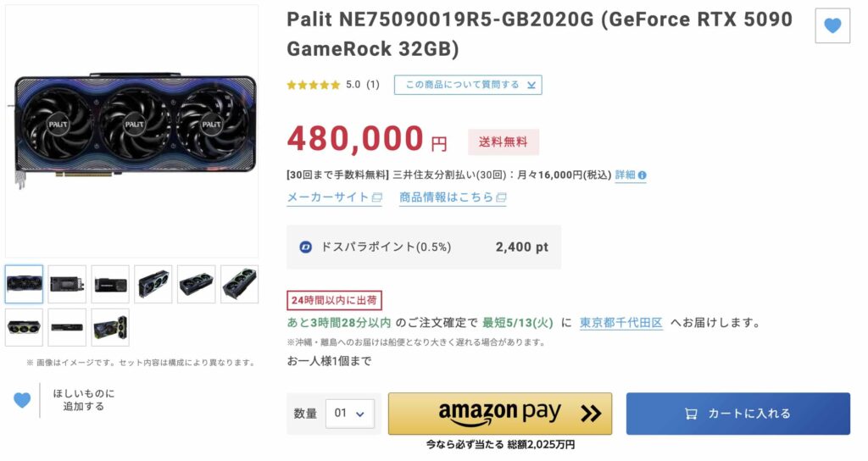Select the first front-view GPU thumbnail

(24, 284)
